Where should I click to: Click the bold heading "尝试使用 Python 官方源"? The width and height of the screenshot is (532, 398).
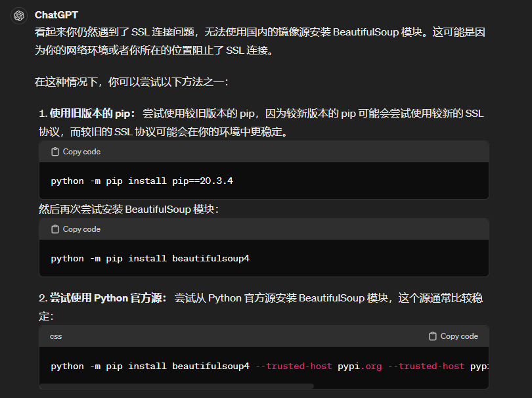pos(106,298)
